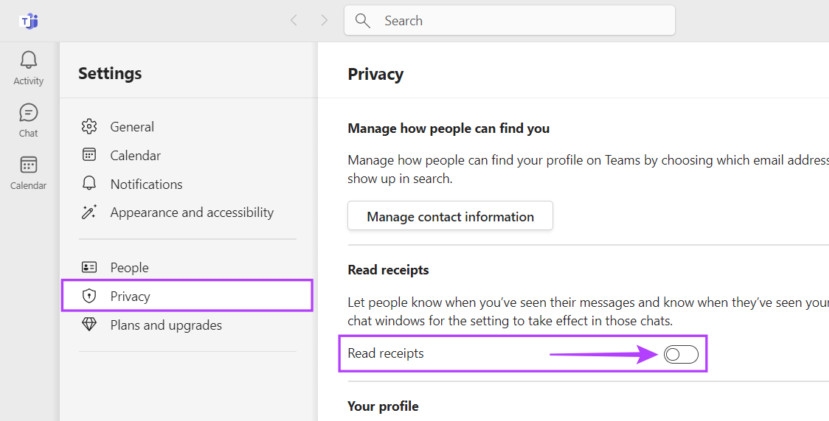Open the Microsoft Teams logo icon
829x421 pixels.
pos(29,21)
